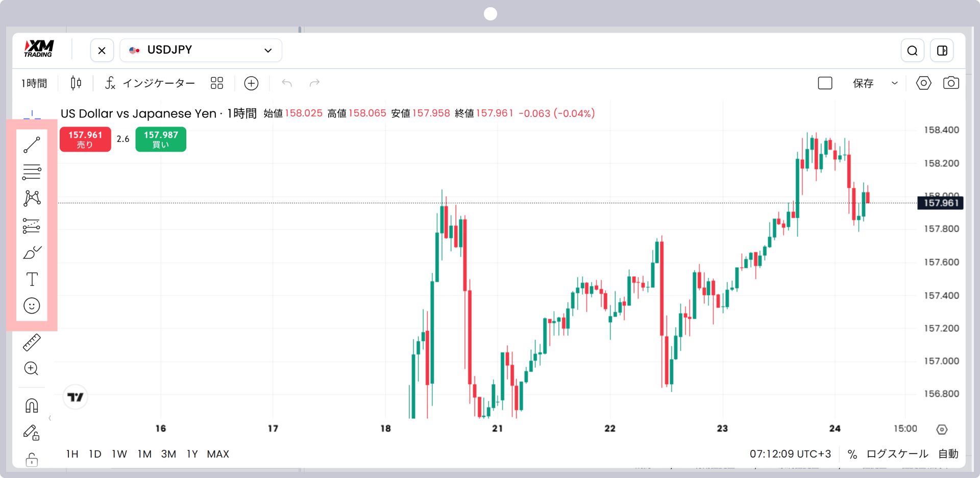Click the search magnifier icon
980x478 pixels.
click(x=913, y=51)
